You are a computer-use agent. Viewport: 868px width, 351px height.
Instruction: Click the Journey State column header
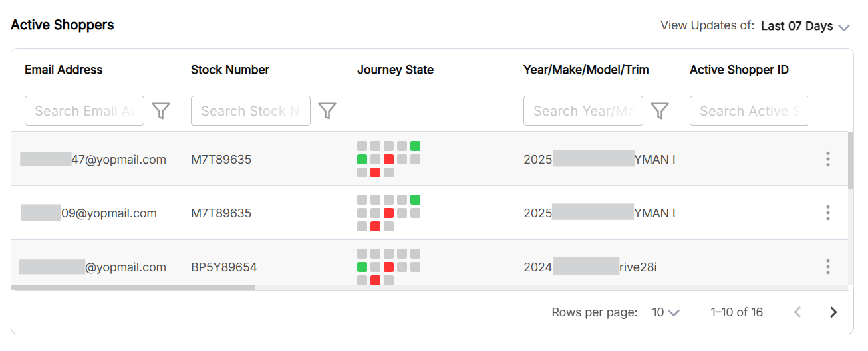click(395, 70)
